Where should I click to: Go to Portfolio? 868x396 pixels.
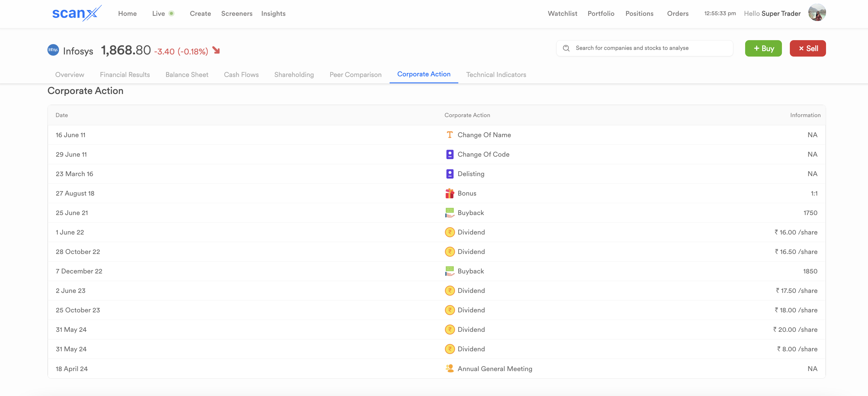pos(601,13)
